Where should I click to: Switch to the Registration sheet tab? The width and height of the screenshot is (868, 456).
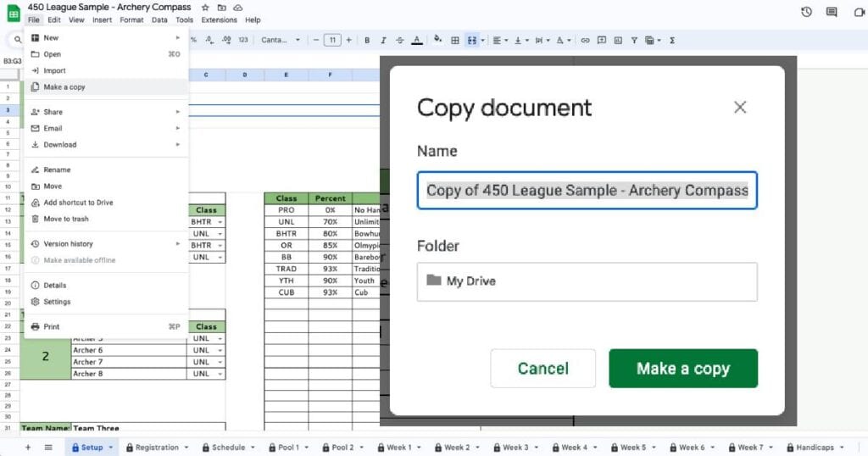coord(157,448)
